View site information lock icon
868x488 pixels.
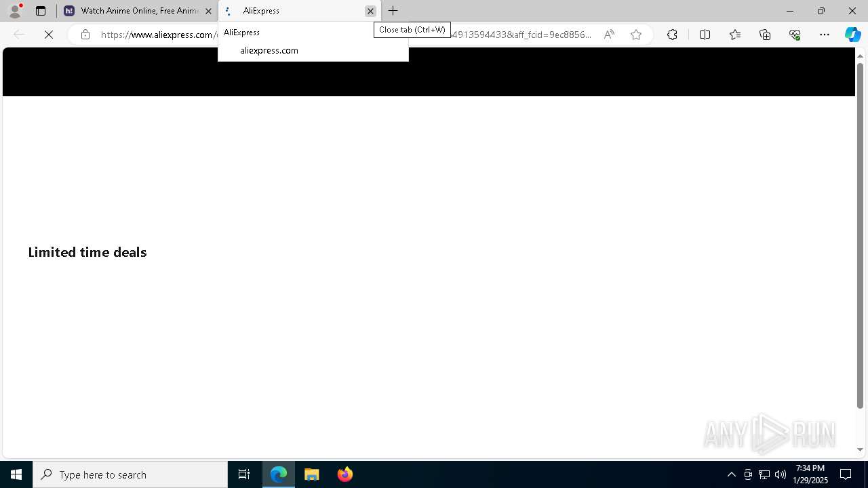85,35
